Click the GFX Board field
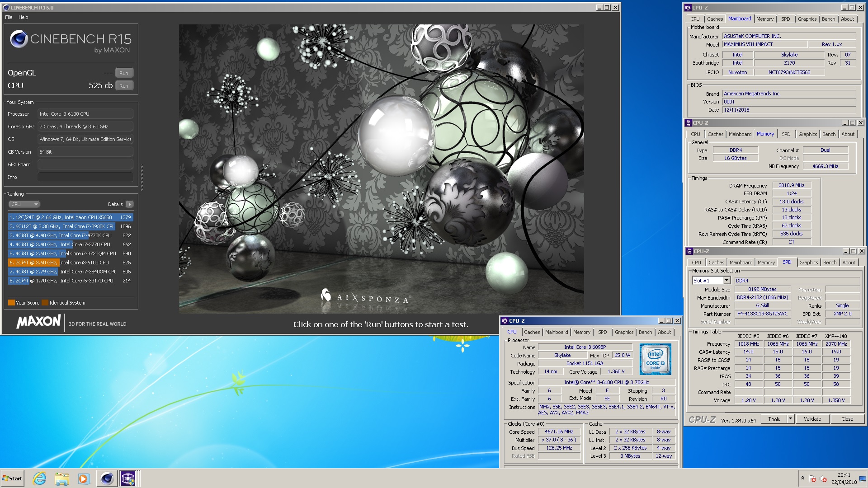This screenshot has width=868, height=488. [85, 164]
